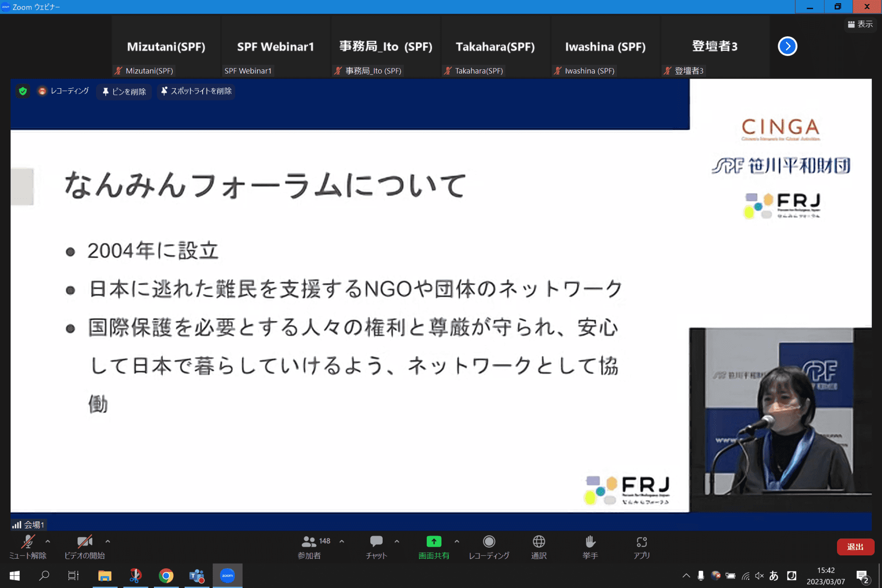Expand video options arrow beside ビデオの開始

(107, 542)
